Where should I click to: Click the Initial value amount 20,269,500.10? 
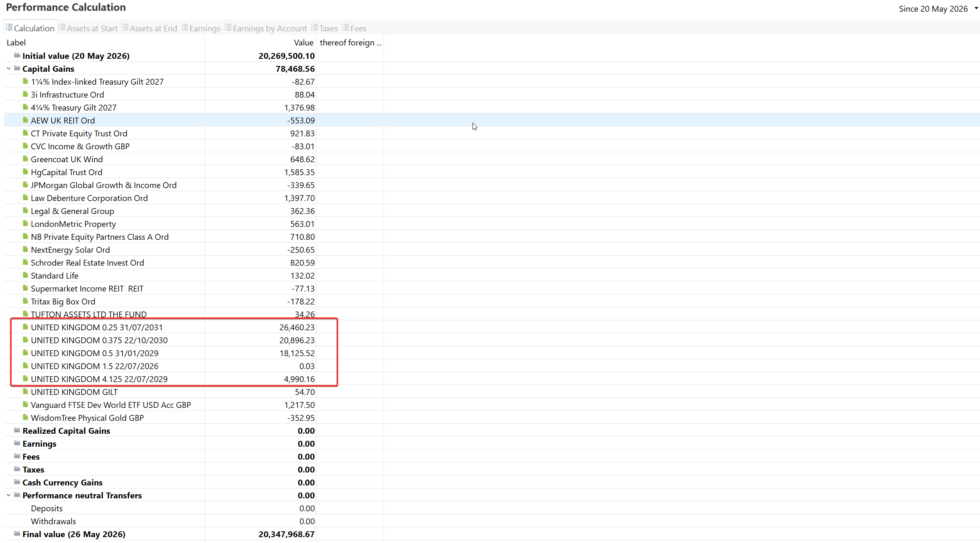286,55
